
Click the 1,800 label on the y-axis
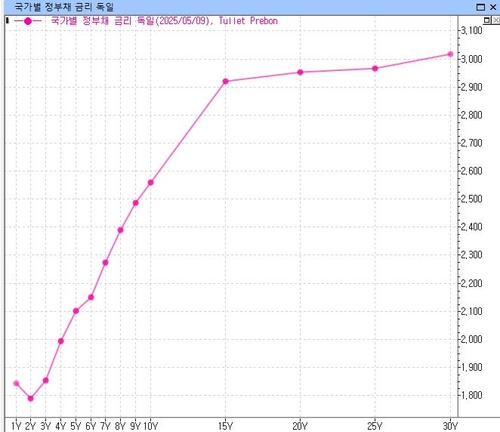(472, 395)
